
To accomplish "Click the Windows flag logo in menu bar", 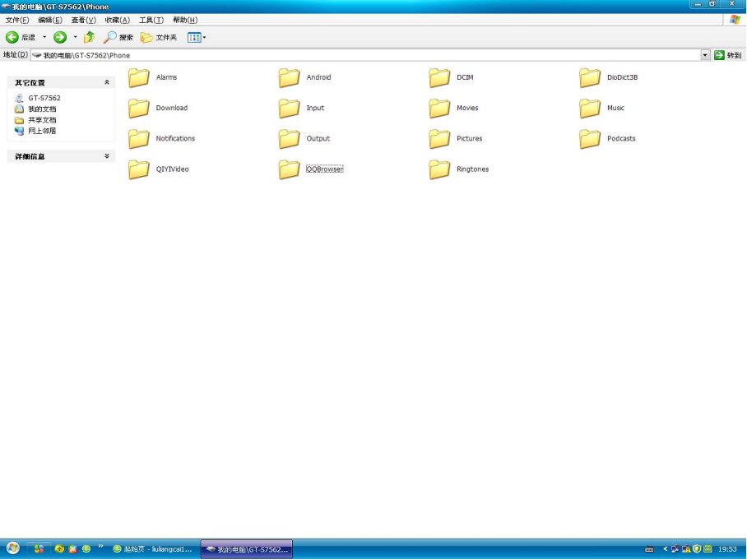I will pyautogui.click(x=735, y=20).
